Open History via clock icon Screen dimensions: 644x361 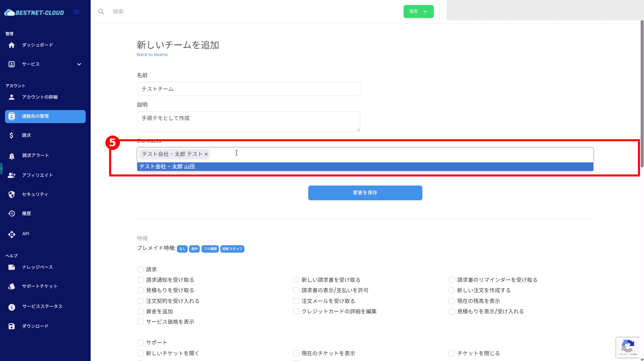click(12, 214)
